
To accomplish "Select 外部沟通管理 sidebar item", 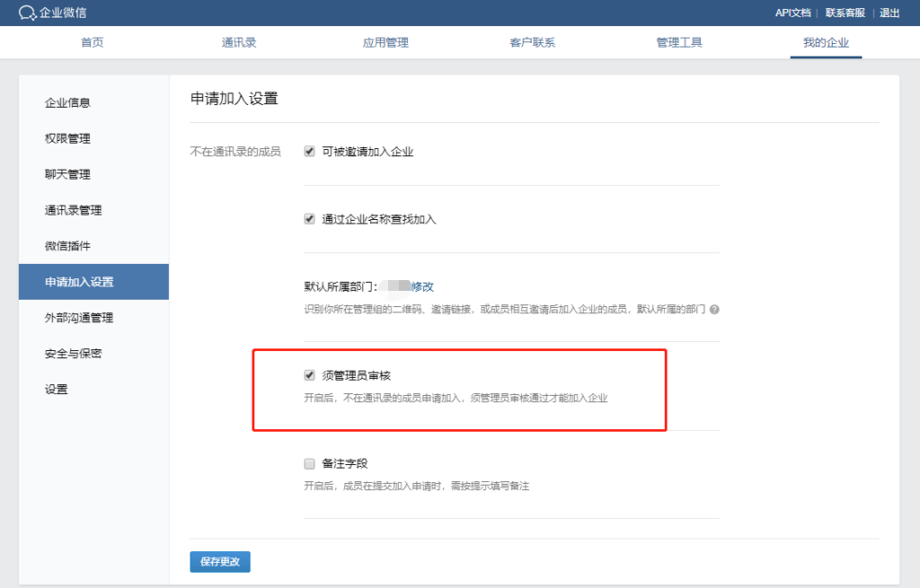I will click(x=79, y=318).
